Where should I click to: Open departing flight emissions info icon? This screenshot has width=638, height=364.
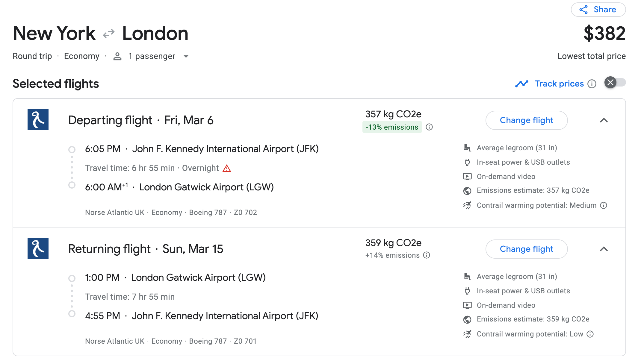(x=429, y=127)
